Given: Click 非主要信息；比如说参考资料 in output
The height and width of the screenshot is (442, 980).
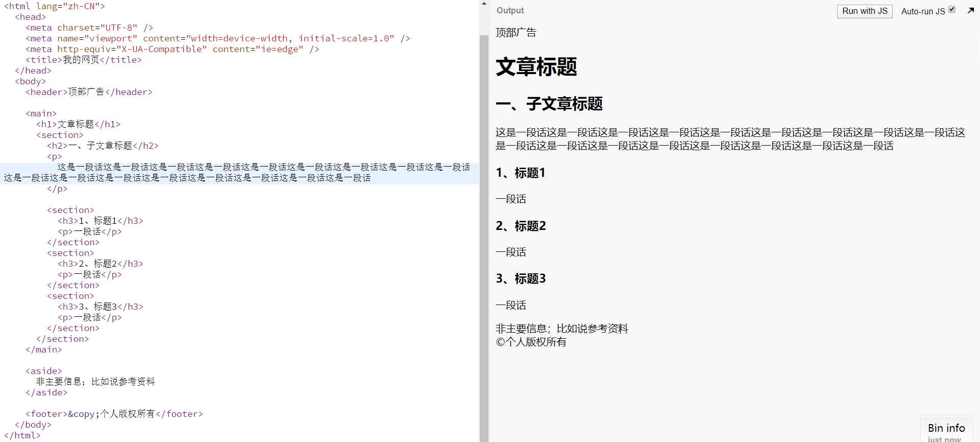Looking at the screenshot, I should point(562,329).
